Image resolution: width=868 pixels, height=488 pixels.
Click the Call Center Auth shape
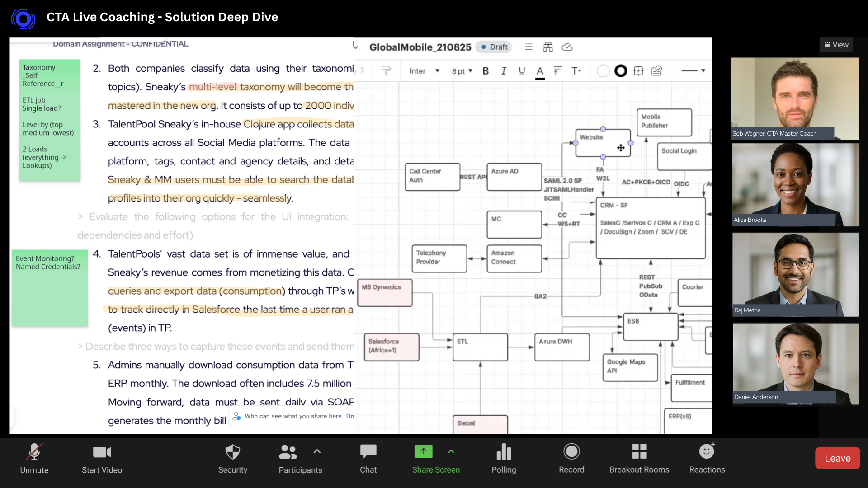coord(432,177)
